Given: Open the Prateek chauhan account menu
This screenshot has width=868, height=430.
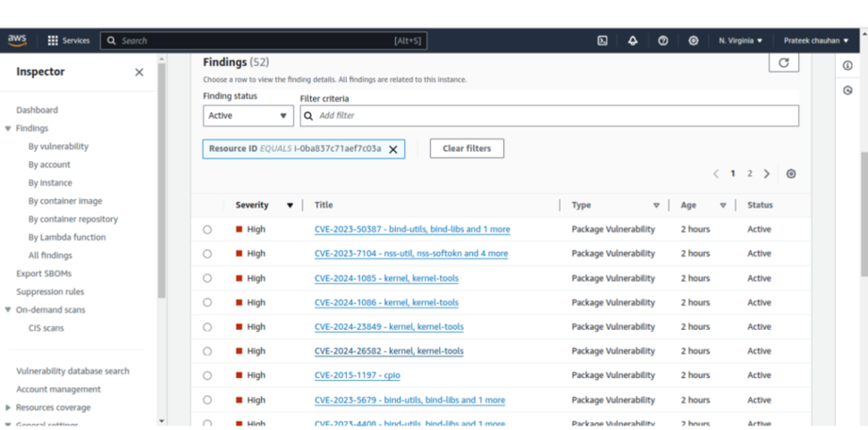Looking at the screenshot, I should coord(816,41).
